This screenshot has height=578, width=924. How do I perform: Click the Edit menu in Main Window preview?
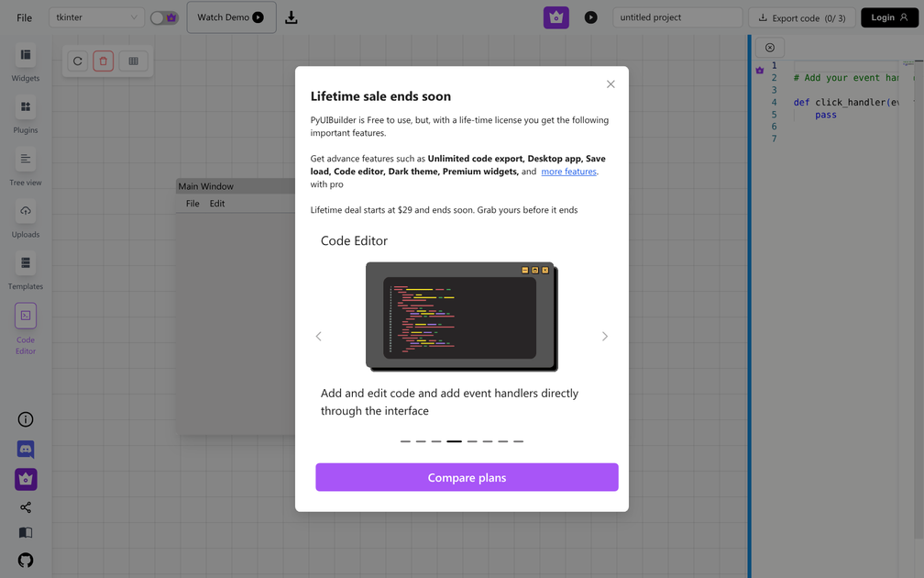217,203
